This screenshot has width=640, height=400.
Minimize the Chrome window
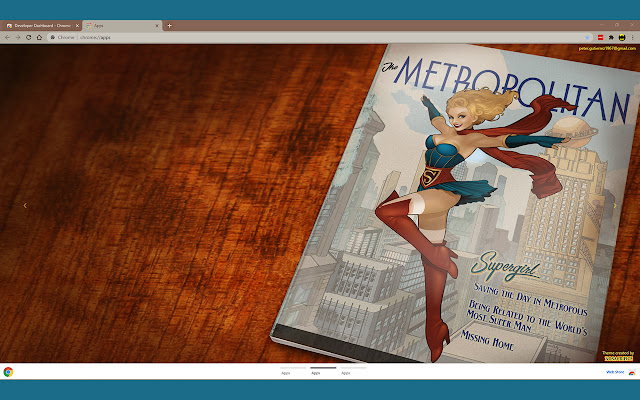coord(601,25)
